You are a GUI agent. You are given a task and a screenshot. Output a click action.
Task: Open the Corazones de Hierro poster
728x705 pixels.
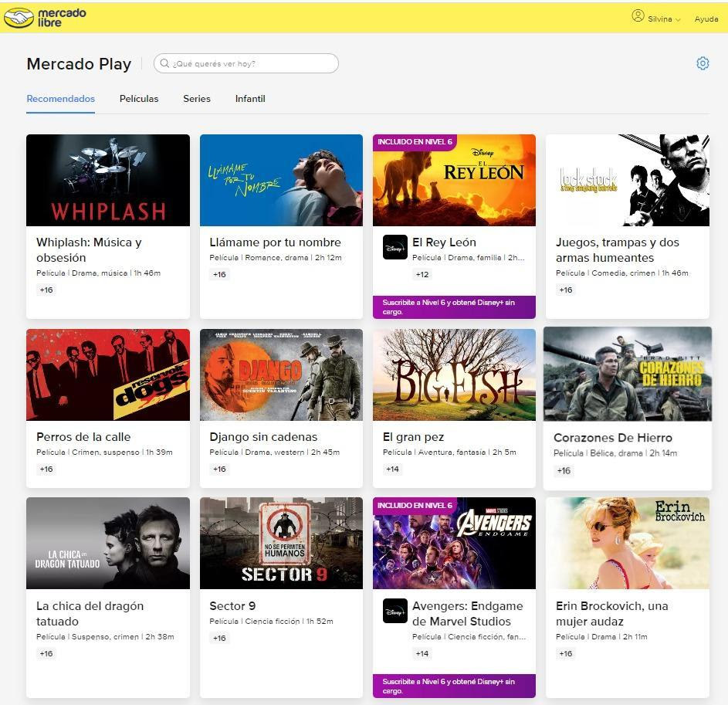coord(627,374)
